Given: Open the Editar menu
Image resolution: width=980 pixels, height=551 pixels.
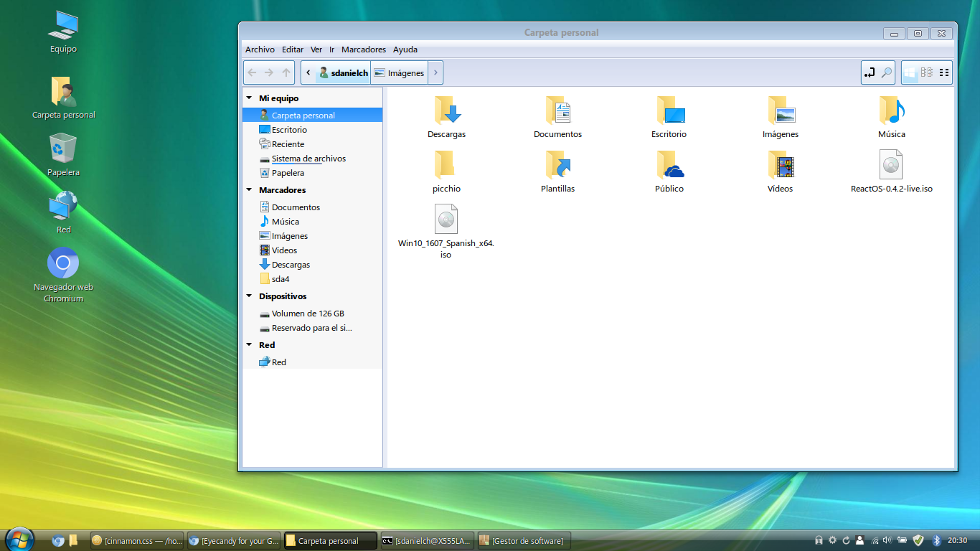Looking at the screenshot, I should [x=293, y=50].
